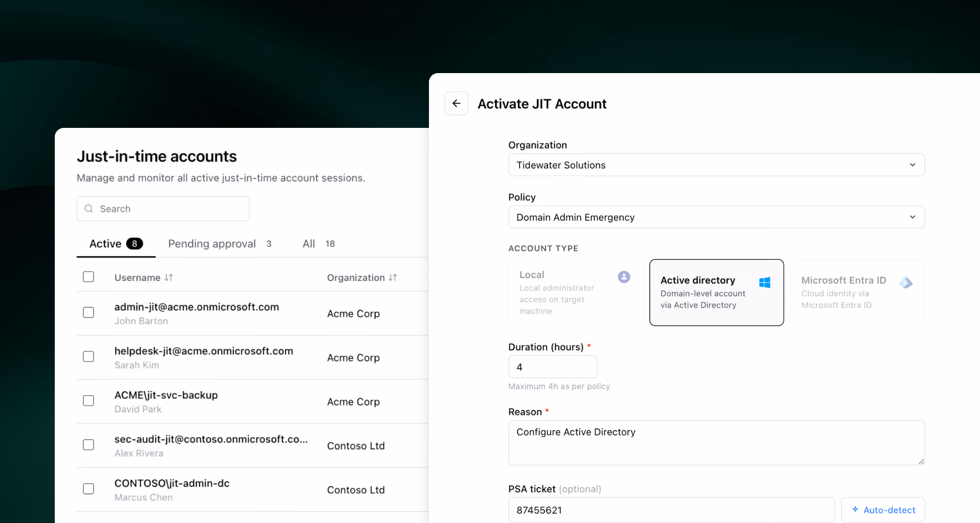Screen dimensions: 980x523
Task: Sort by Username column arrows
Action: tap(169, 277)
